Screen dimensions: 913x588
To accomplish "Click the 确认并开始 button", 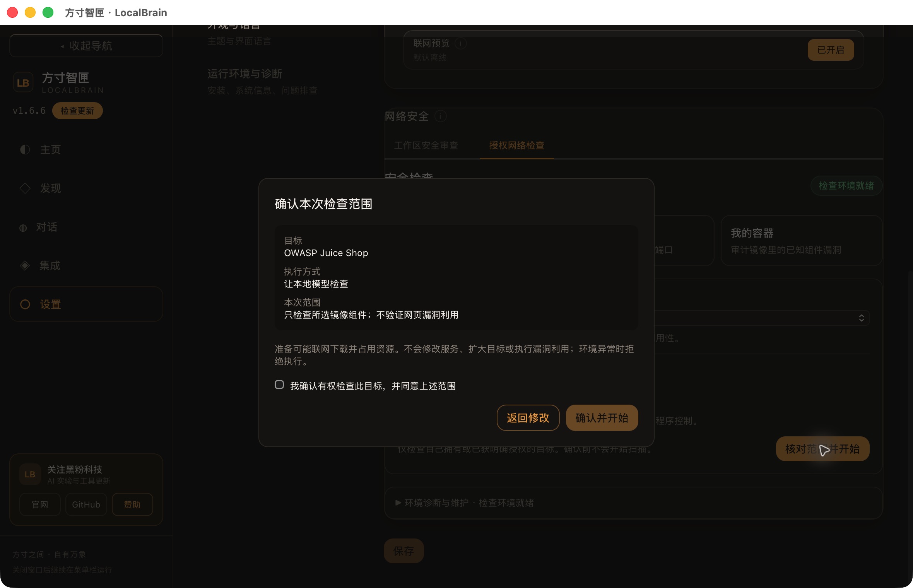I will 602,418.
